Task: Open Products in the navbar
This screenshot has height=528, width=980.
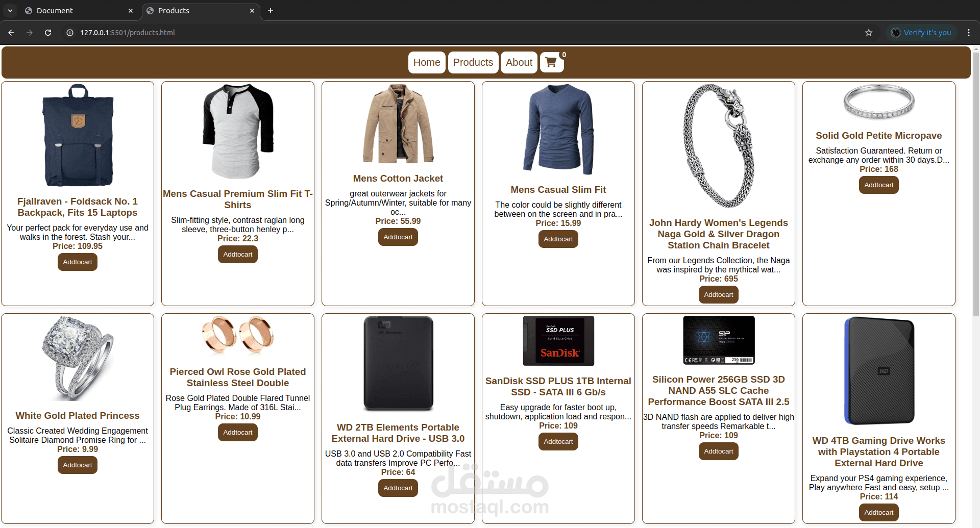Action: tap(473, 62)
